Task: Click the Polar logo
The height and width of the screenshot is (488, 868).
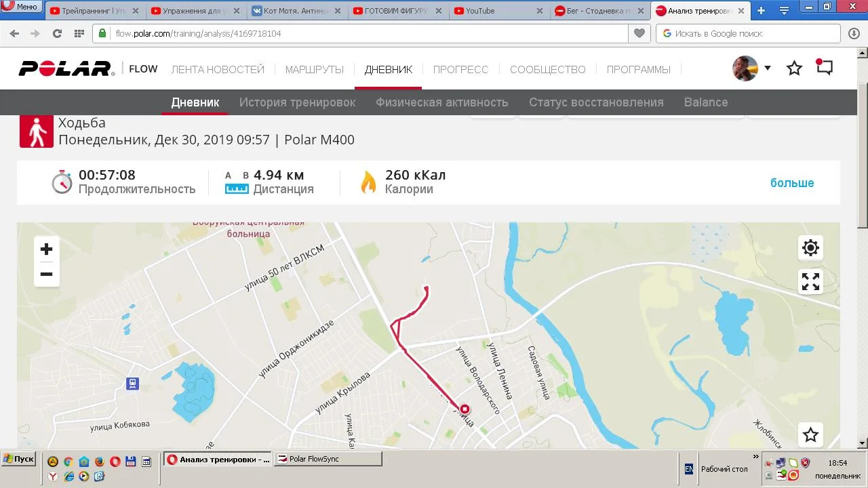Action: pos(65,68)
